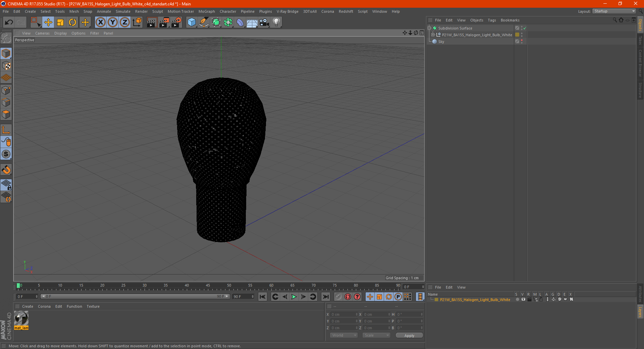Expand P21W_BA15S_Halogen_Light_Bulb_White object

(x=433, y=35)
